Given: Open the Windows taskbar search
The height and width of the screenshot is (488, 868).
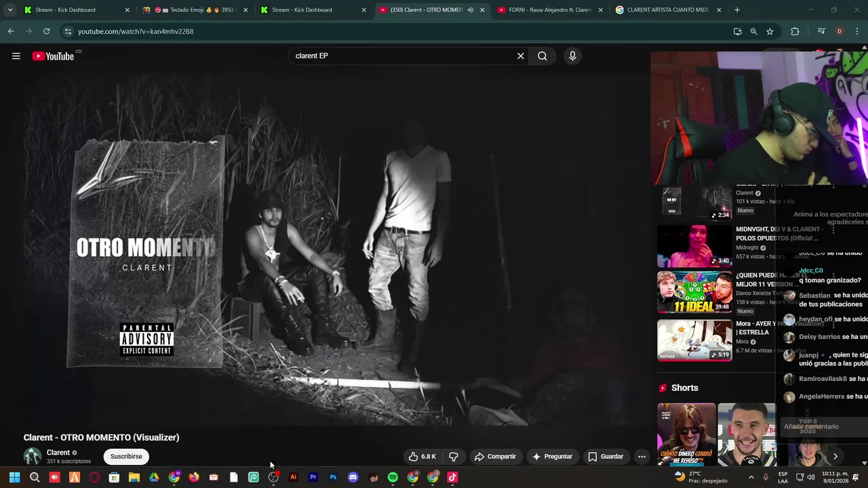Looking at the screenshot, I should tap(35, 477).
